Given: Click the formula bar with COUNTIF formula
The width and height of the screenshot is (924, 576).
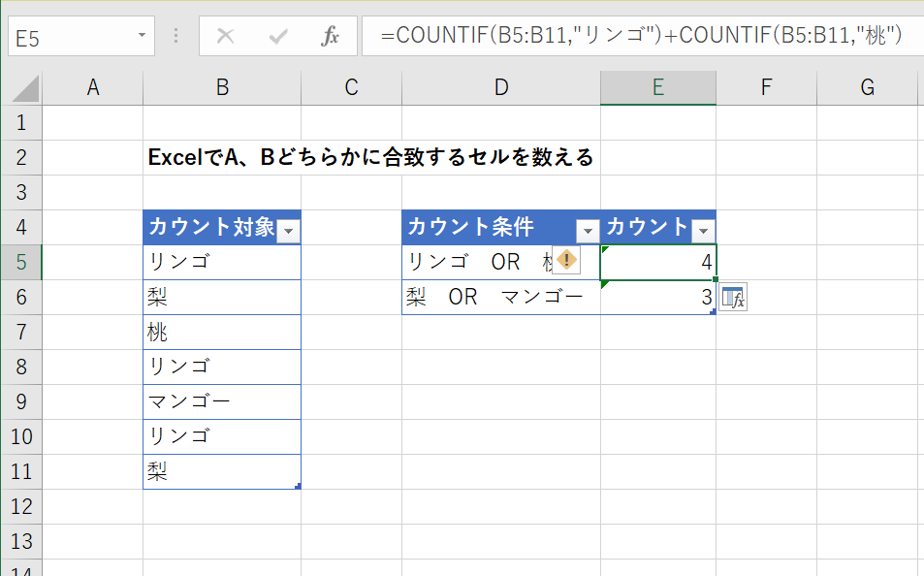Looking at the screenshot, I should click(x=642, y=36).
